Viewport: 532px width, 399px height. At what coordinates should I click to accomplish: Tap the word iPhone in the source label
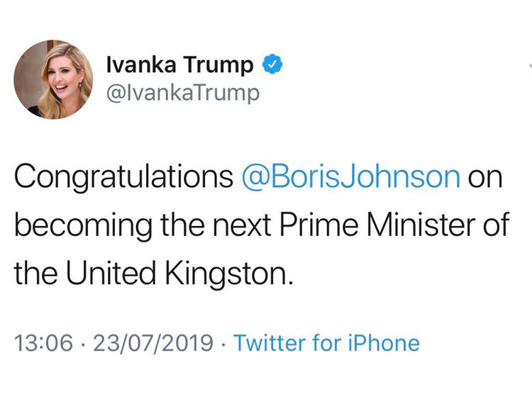383,342
